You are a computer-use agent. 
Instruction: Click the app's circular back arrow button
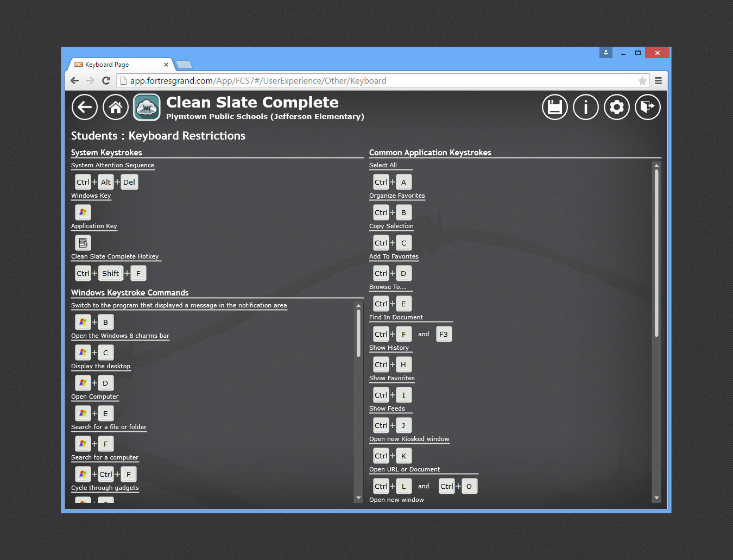click(x=85, y=107)
